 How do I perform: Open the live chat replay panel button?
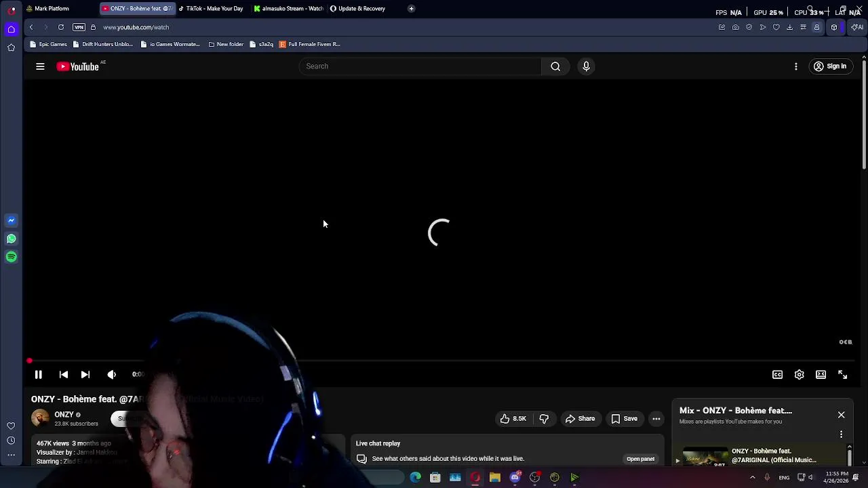tap(641, 459)
